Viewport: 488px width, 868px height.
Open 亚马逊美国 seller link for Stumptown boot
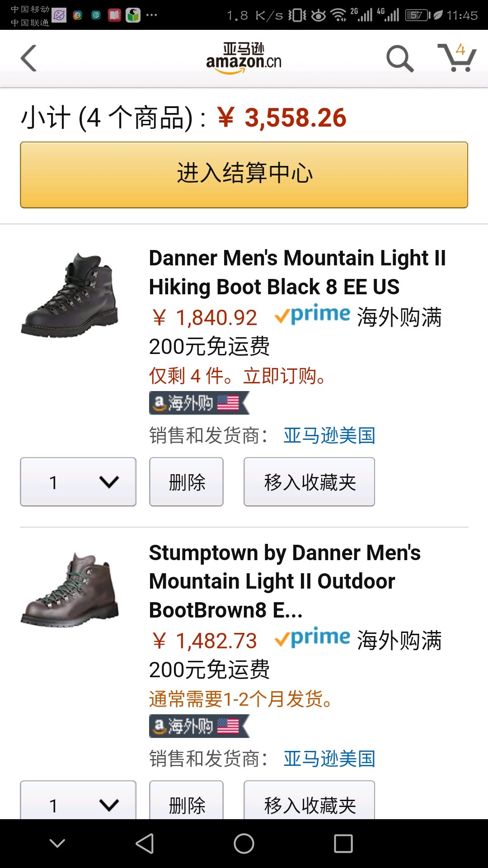click(329, 759)
